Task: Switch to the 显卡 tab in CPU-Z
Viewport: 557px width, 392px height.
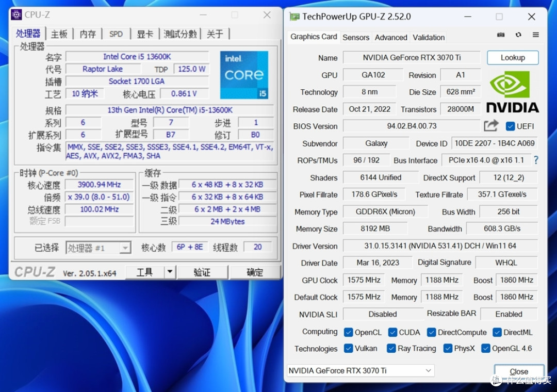Action: coord(145,34)
